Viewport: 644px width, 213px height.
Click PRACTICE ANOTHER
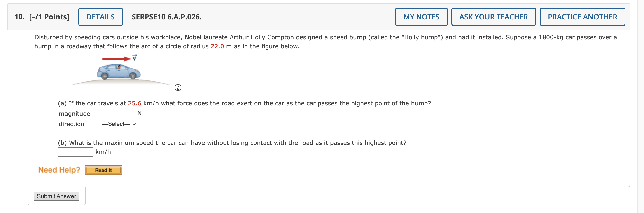[582, 17]
